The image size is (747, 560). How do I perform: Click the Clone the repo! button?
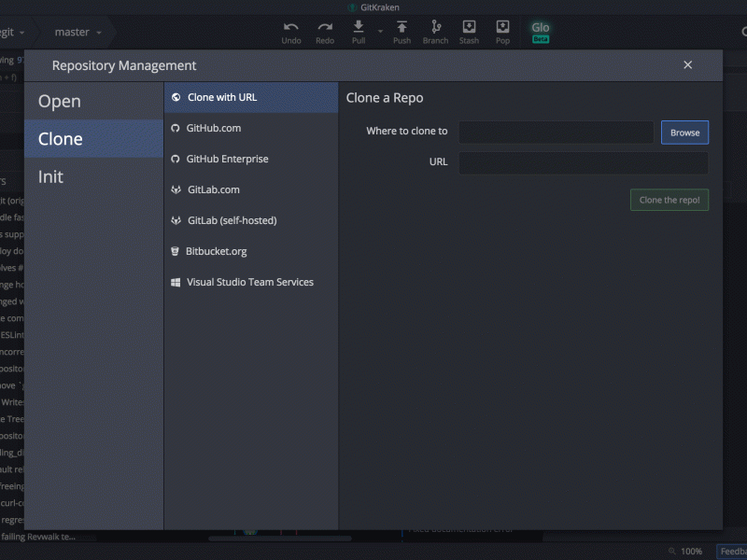tap(669, 200)
